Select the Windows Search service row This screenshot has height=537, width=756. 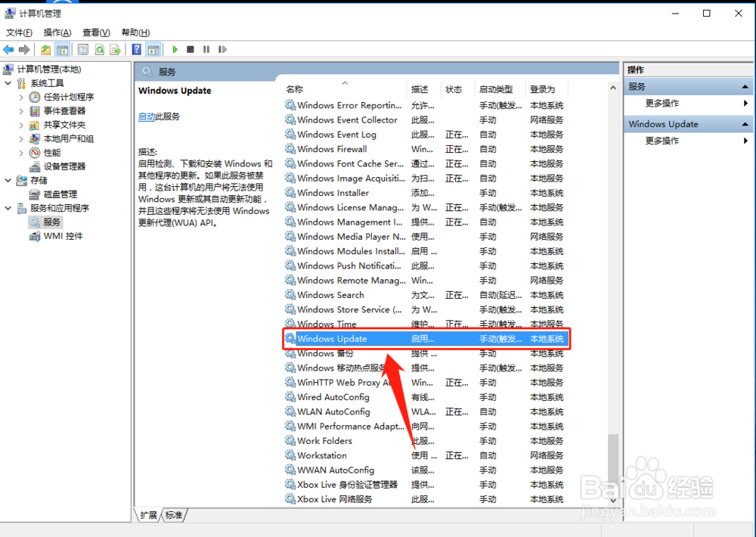click(x=426, y=295)
